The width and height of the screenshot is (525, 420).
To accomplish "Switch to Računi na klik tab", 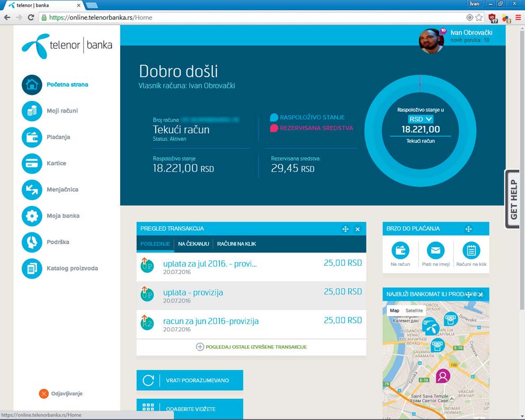I will point(236,244).
